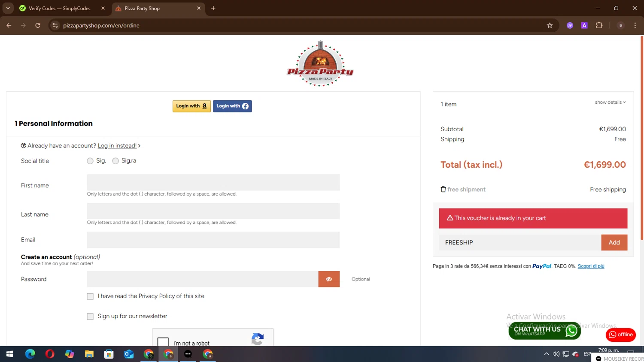Open a new browser tab
The width and height of the screenshot is (644, 362).
(x=213, y=8)
